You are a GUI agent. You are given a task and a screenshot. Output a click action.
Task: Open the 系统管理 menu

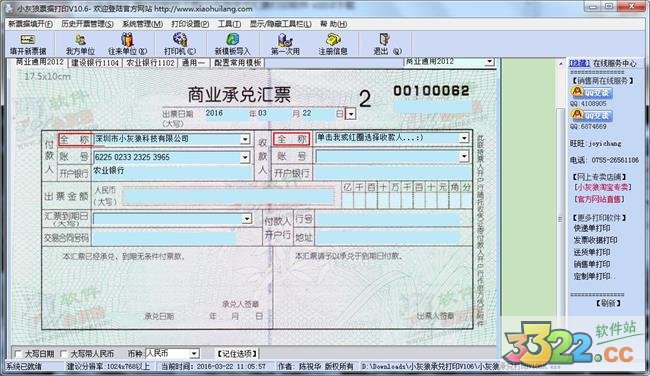coord(142,24)
